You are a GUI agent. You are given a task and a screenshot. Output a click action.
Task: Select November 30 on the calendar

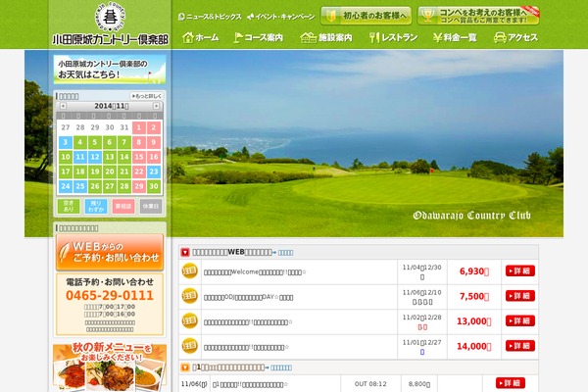(x=154, y=186)
